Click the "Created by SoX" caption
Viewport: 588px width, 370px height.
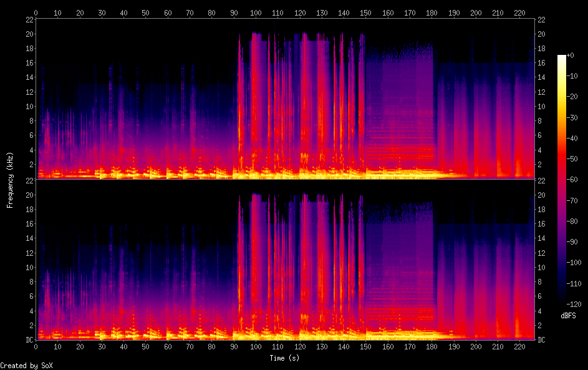[26, 366]
